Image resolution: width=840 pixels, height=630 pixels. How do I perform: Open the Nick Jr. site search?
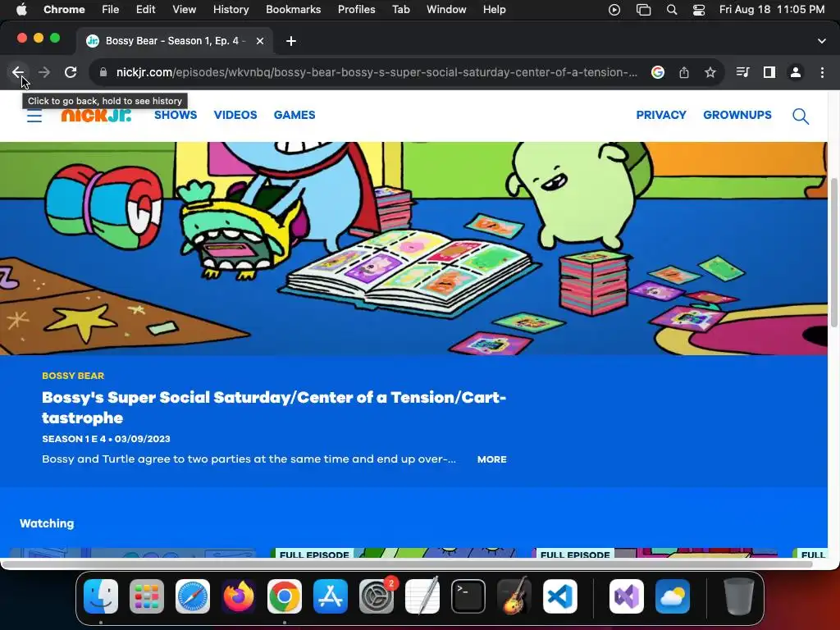click(x=801, y=116)
